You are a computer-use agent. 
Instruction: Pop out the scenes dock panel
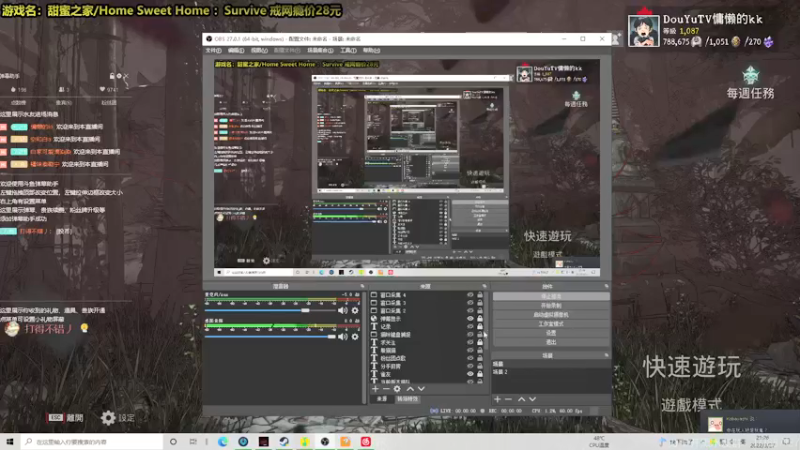(606, 355)
